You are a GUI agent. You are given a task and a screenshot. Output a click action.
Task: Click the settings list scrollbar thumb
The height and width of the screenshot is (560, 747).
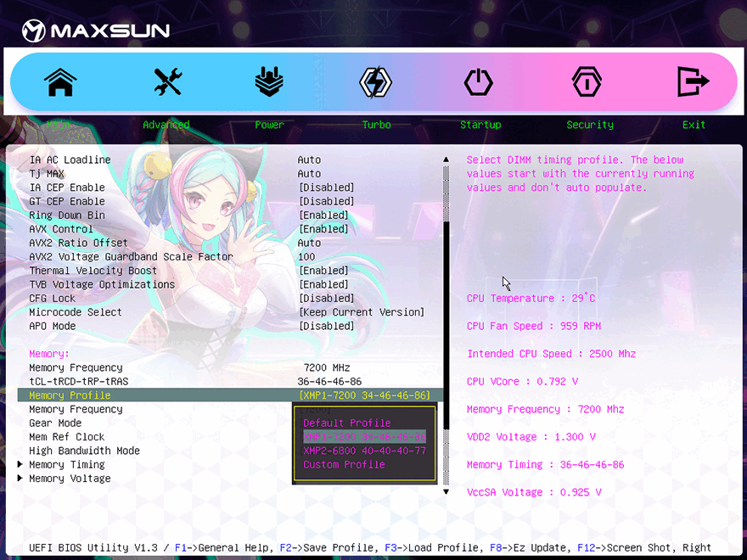click(x=447, y=326)
